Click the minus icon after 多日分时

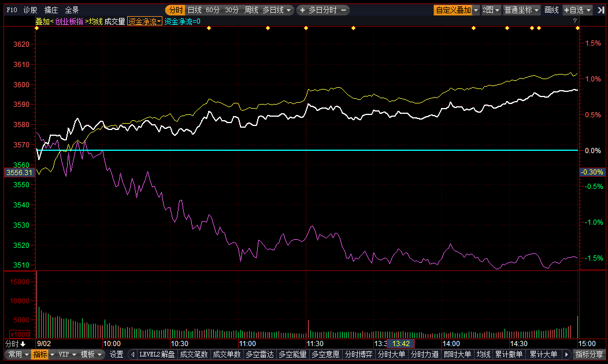pos(344,10)
